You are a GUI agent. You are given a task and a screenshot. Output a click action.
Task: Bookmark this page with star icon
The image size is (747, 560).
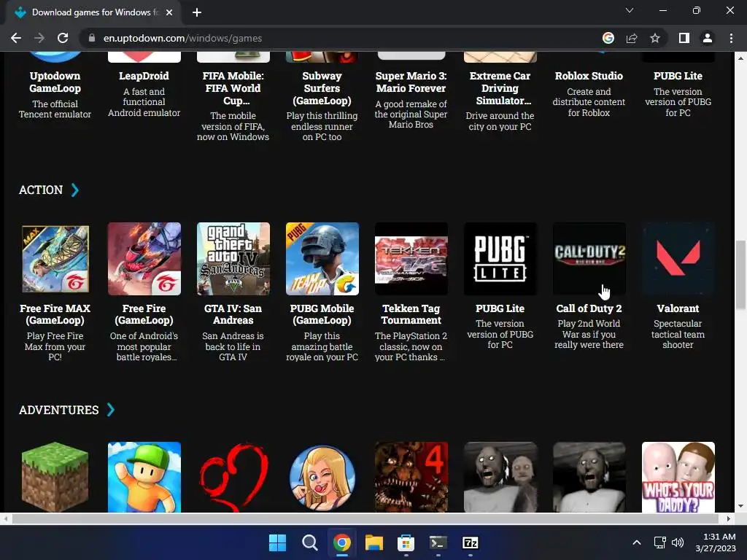pyautogui.click(x=655, y=38)
